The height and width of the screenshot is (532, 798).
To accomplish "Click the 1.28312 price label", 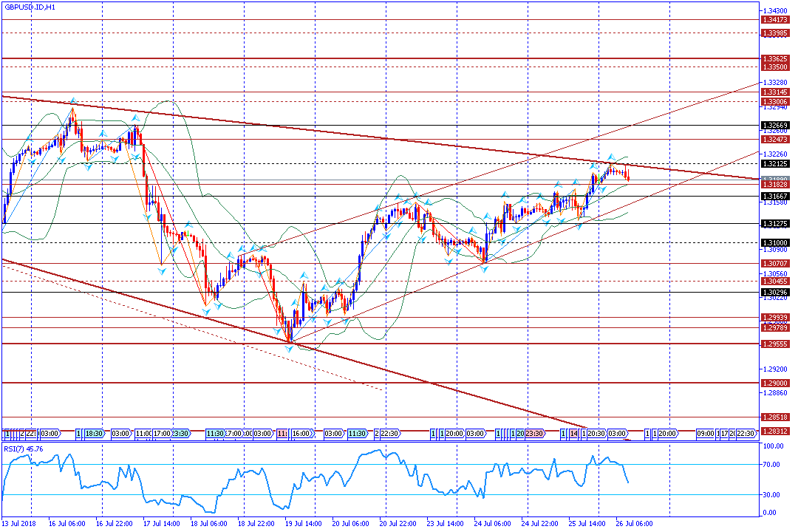I will click(775, 432).
